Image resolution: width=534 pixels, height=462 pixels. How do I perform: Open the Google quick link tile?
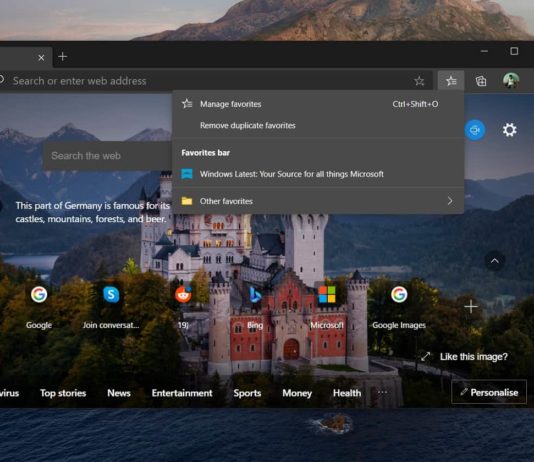coord(39,307)
